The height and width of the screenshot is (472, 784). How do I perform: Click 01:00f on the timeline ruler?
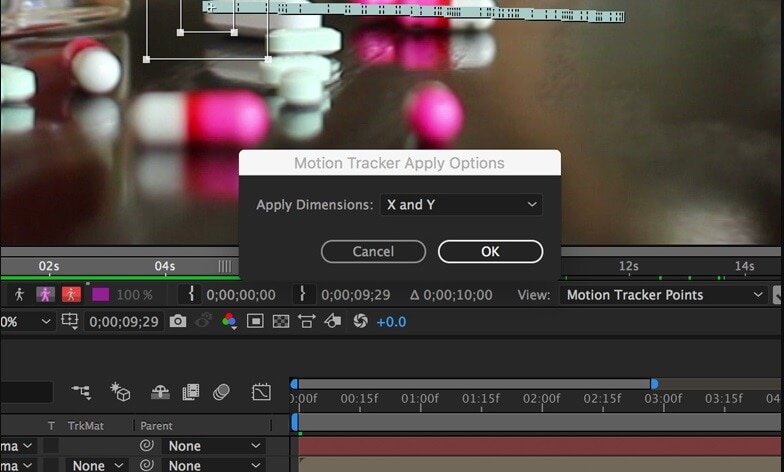click(420, 398)
